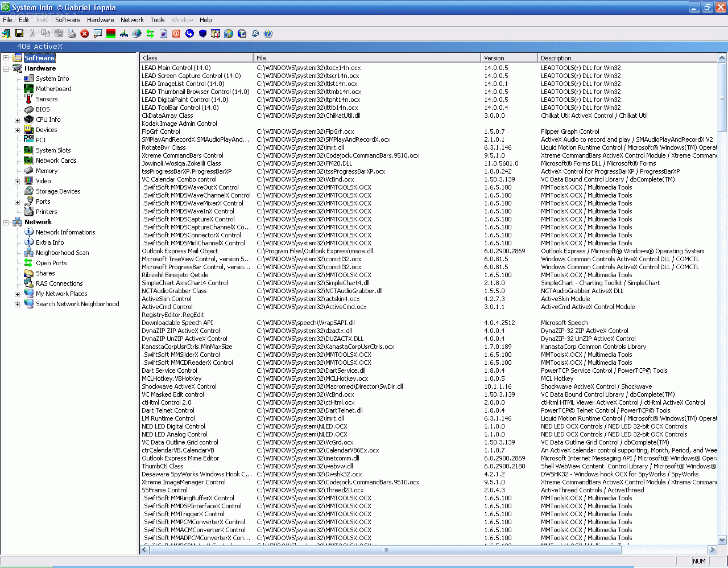Open the Tools menu
The height and width of the screenshot is (568, 728).
click(x=158, y=20)
